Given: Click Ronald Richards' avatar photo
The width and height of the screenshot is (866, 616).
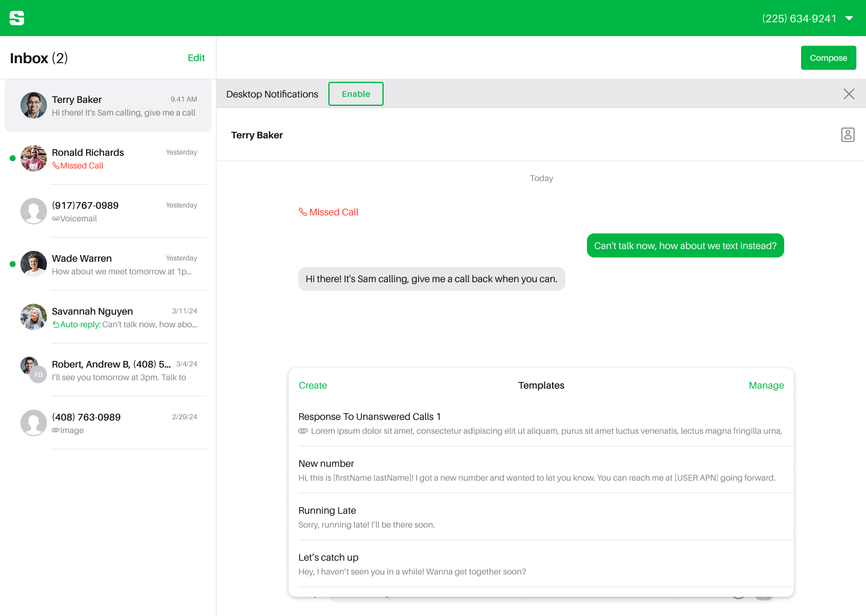Looking at the screenshot, I should [34, 158].
